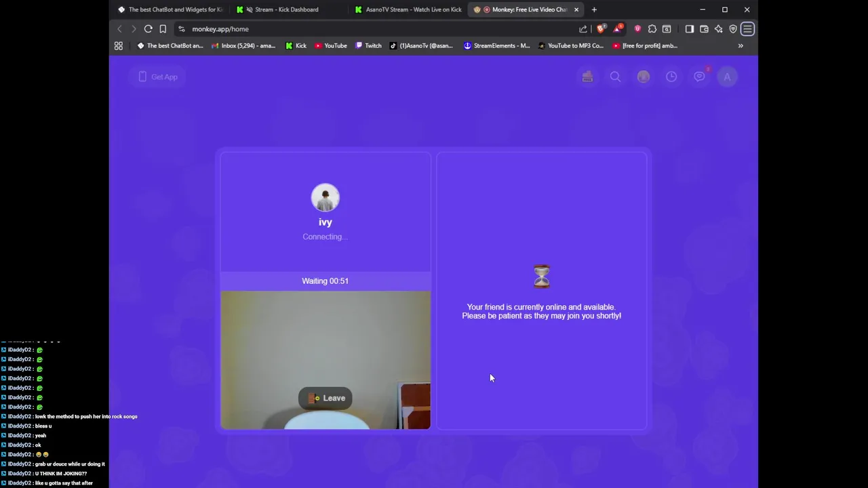Share this page from the address bar
This screenshot has height=488, width=868.
pos(583,29)
